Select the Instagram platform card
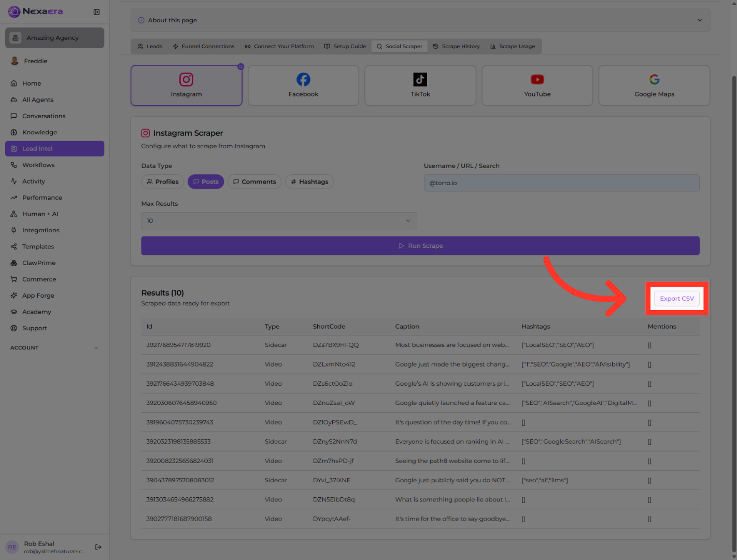 [187, 86]
